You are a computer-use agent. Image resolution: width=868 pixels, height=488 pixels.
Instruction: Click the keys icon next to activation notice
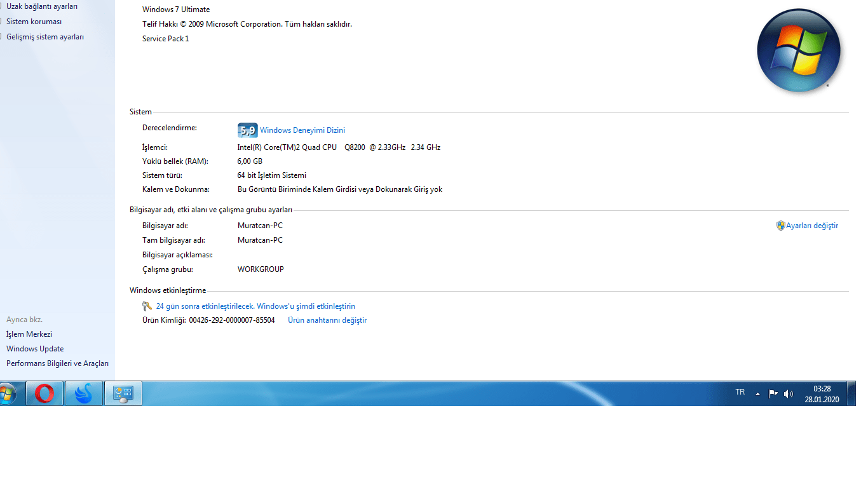[x=147, y=306]
